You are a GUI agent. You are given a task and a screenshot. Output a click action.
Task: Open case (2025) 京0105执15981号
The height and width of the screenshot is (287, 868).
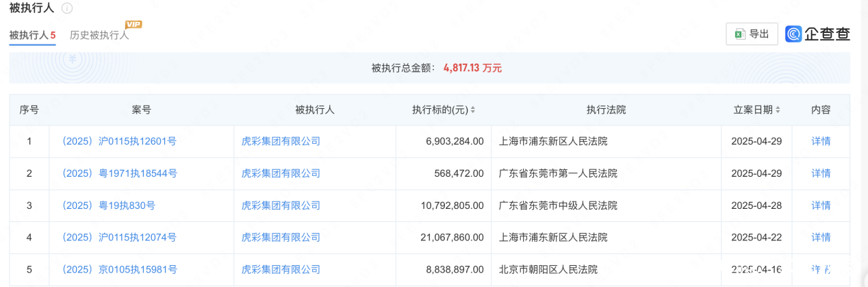point(119,269)
